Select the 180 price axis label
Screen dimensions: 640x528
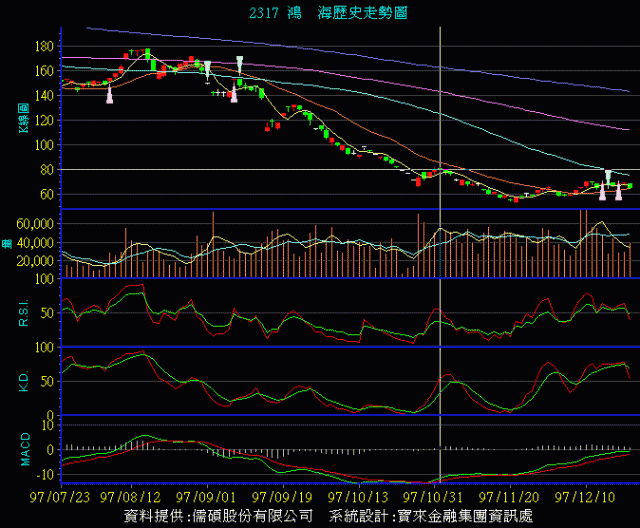44,46
